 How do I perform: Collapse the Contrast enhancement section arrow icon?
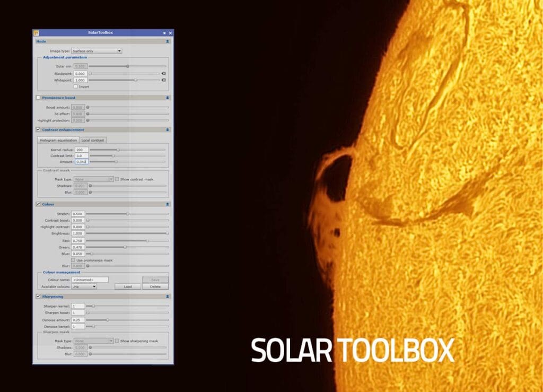[x=167, y=129]
